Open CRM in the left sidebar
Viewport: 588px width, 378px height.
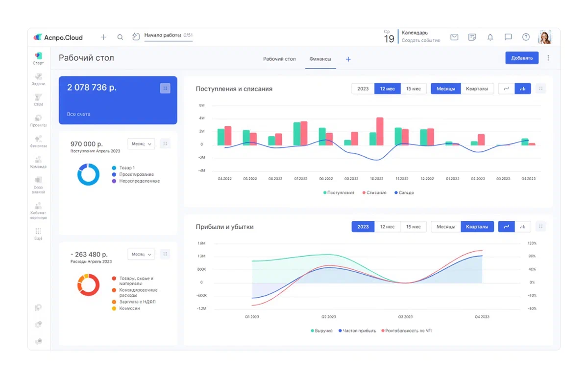[38, 100]
